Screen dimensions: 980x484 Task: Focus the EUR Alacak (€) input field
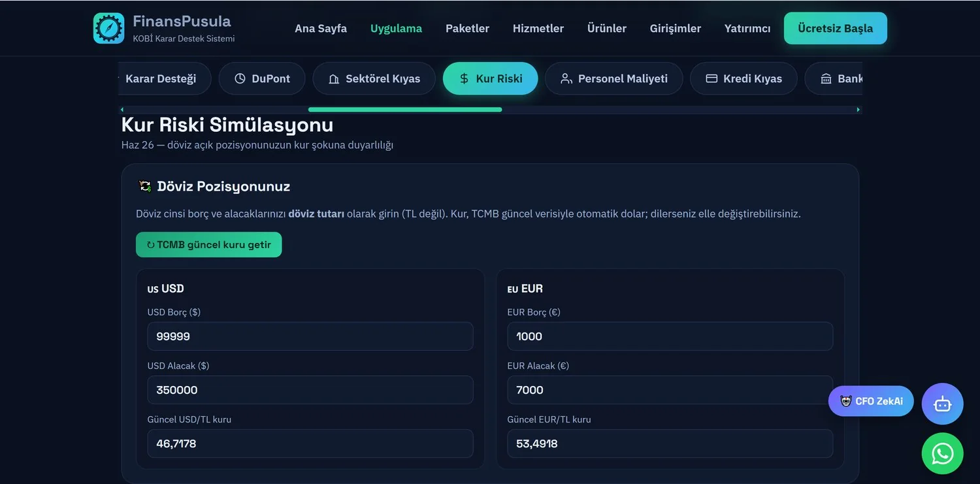click(x=670, y=390)
